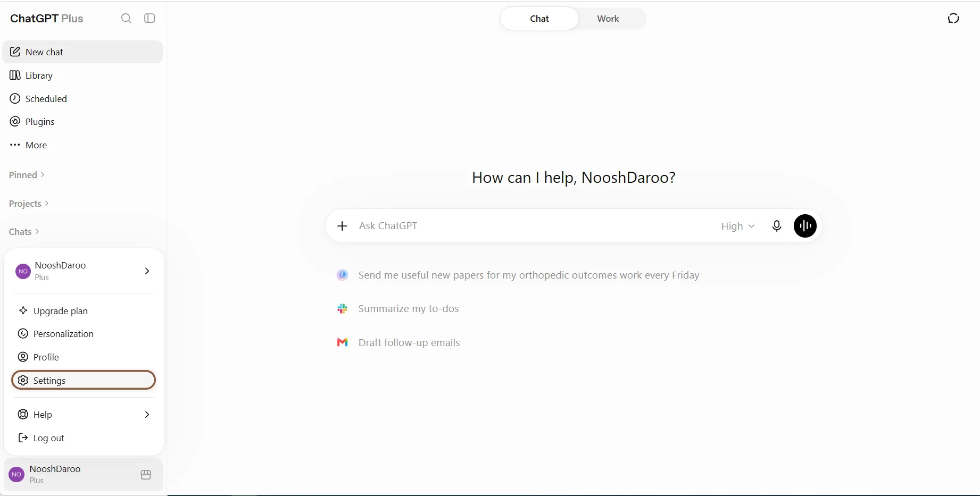Open the Plugins page
The image size is (980, 496).
click(82, 122)
